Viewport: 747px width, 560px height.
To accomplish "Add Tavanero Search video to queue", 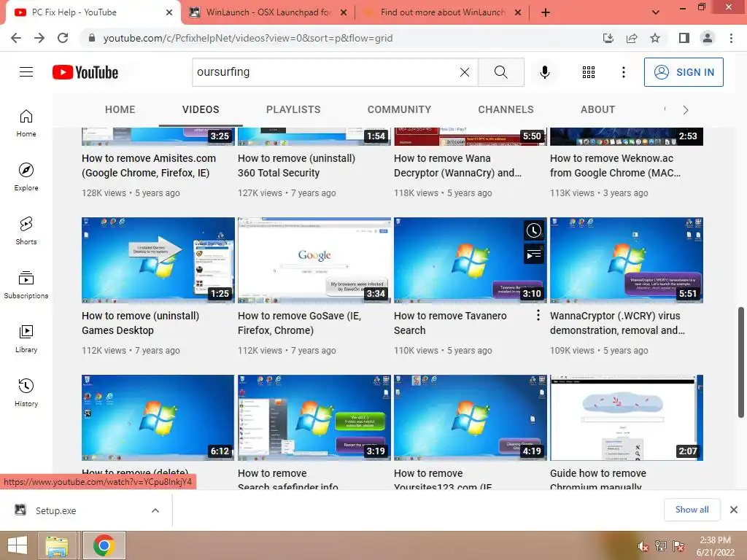I will click(533, 254).
